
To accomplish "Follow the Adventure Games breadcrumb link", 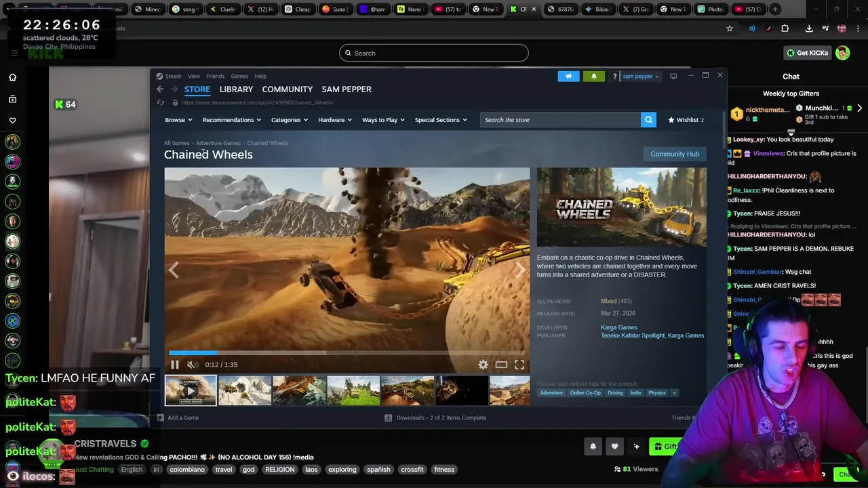I will click(218, 143).
